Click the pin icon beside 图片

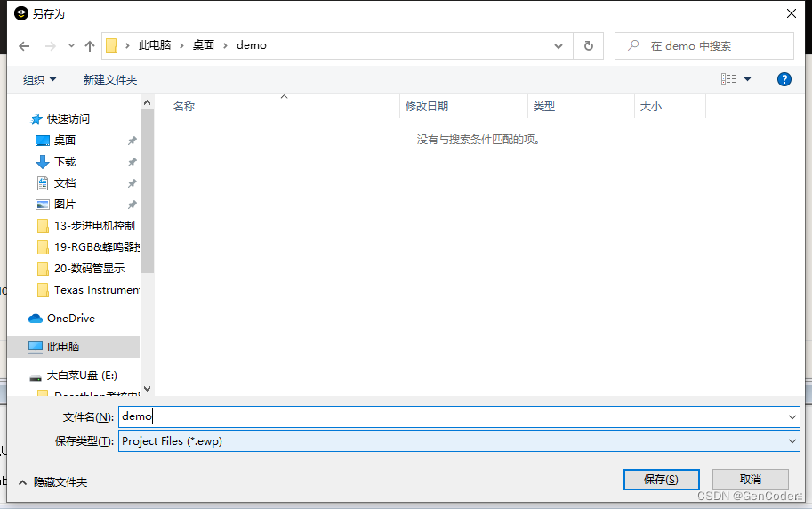132,205
